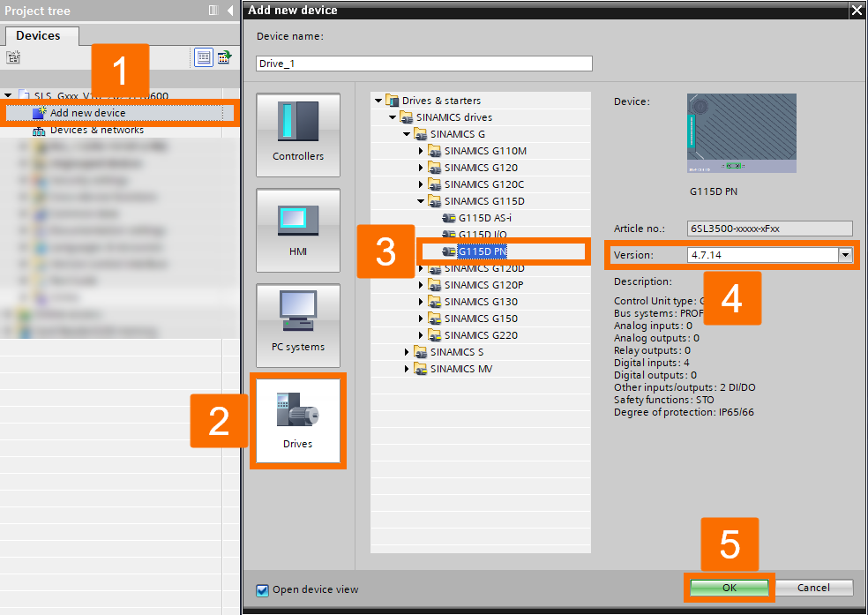
Task: Expand the SINAMICS S node
Action: pyautogui.click(x=407, y=352)
